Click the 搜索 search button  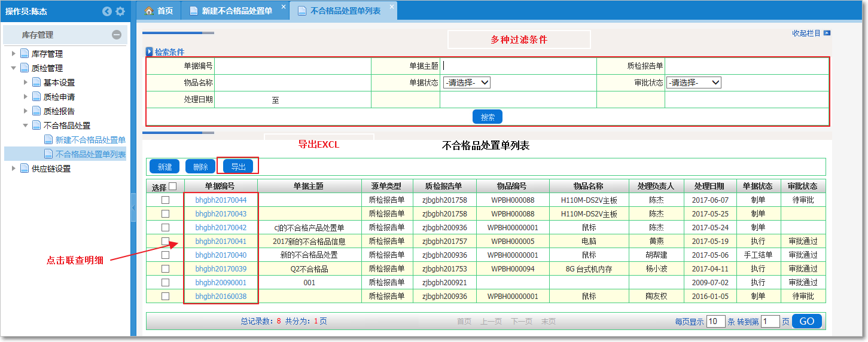pyautogui.click(x=487, y=117)
